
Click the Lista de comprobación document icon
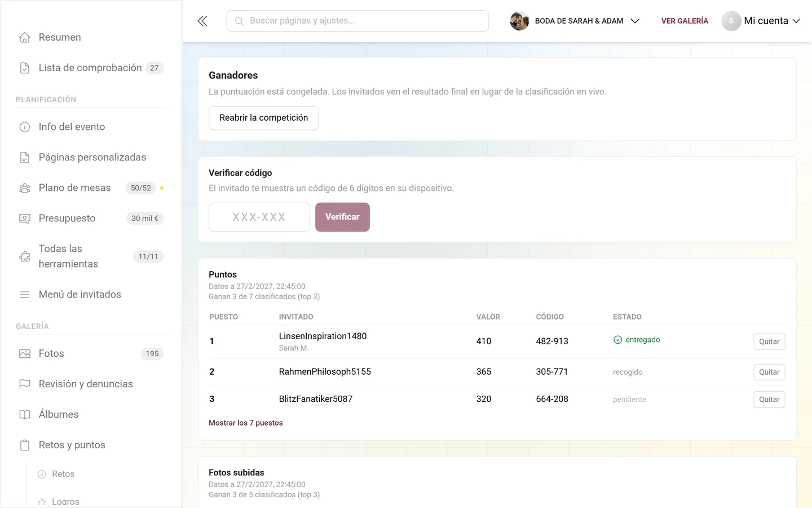coord(25,68)
